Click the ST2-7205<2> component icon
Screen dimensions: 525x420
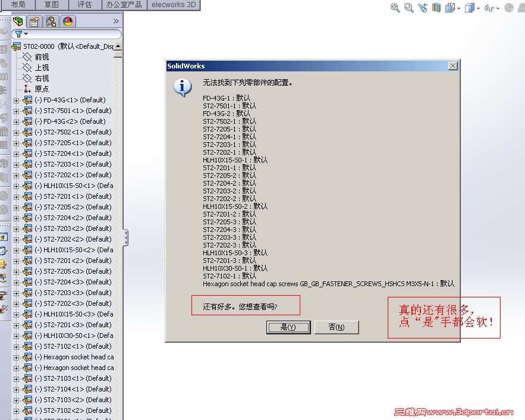tap(27, 207)
